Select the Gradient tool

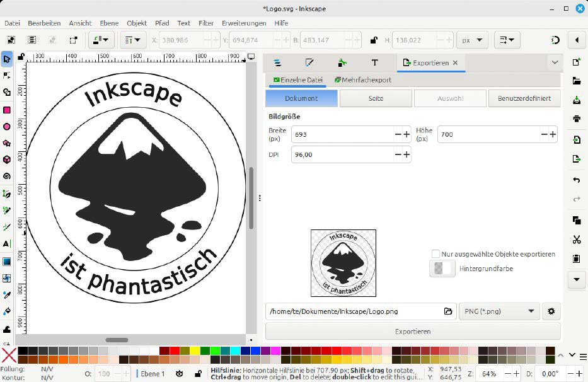(x=7, y=262)
